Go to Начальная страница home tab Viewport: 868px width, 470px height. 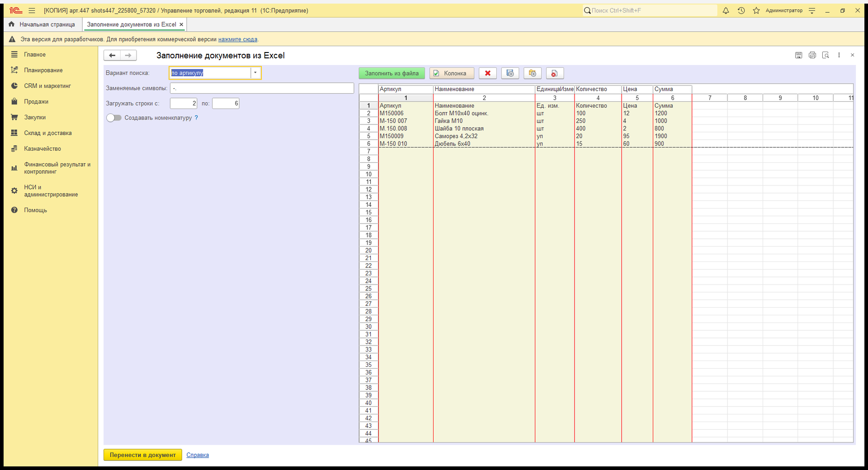tap(42, 24)
